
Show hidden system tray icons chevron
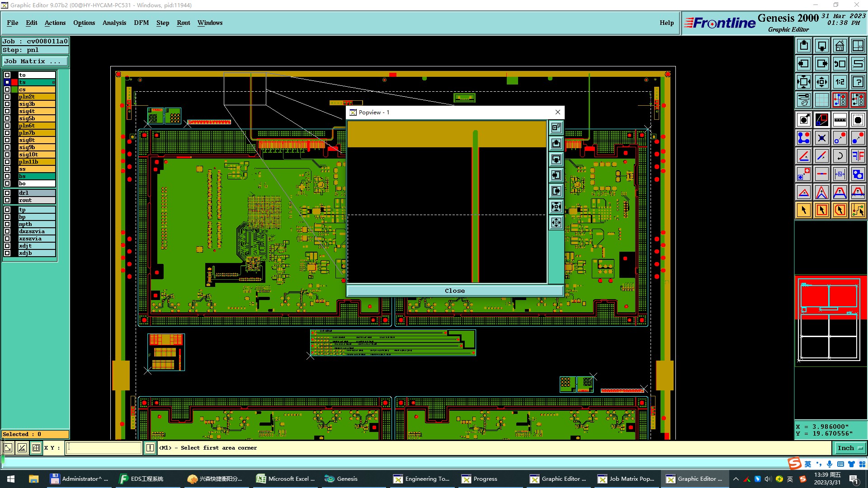(736, 479)
